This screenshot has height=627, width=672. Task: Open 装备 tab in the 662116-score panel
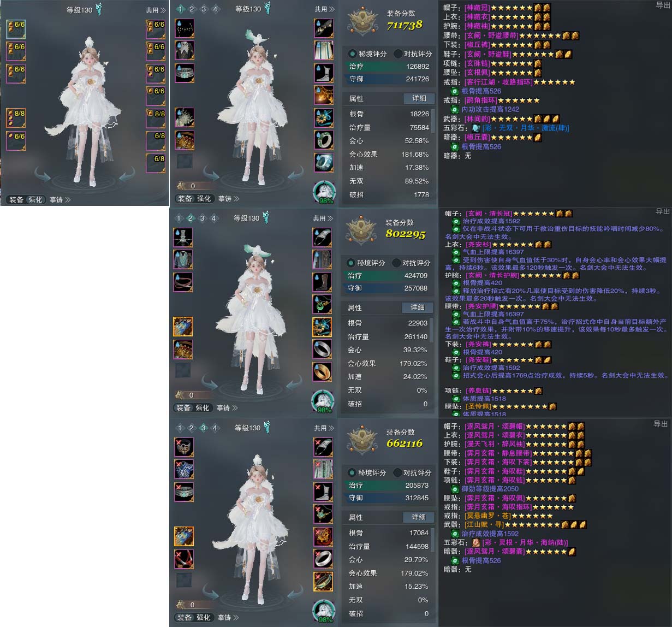tap(185, 618)
